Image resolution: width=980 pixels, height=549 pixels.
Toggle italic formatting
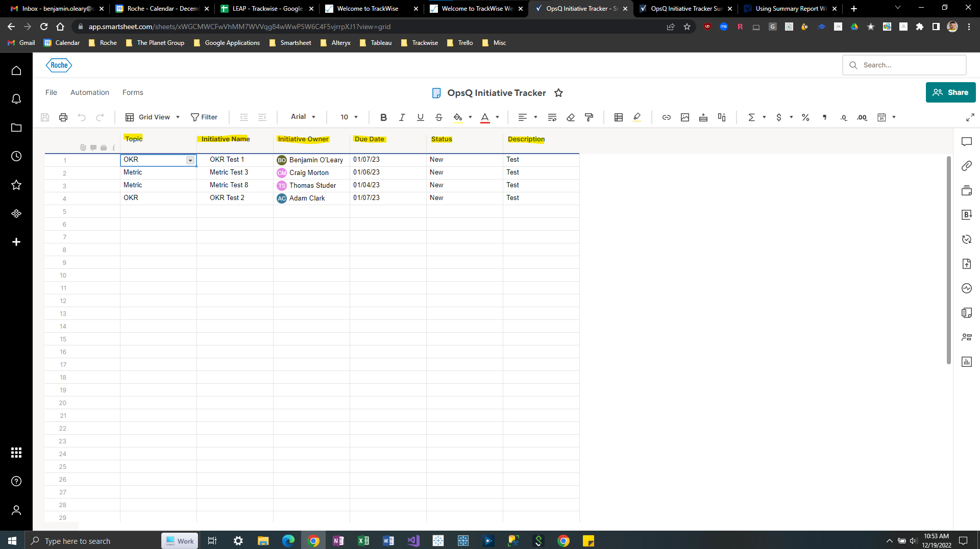click(402, 117)
